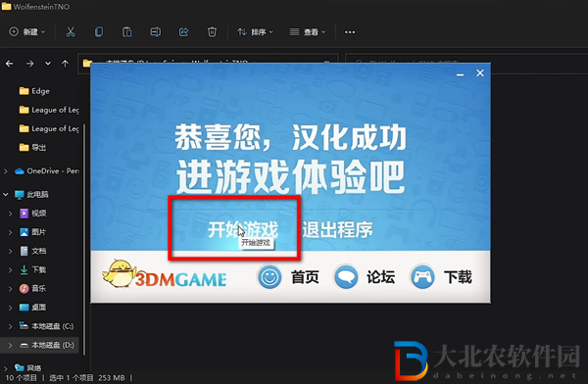Click the '10 个项目' status bar text
Viewport: 588px width, 384px height.
point(21,378)
